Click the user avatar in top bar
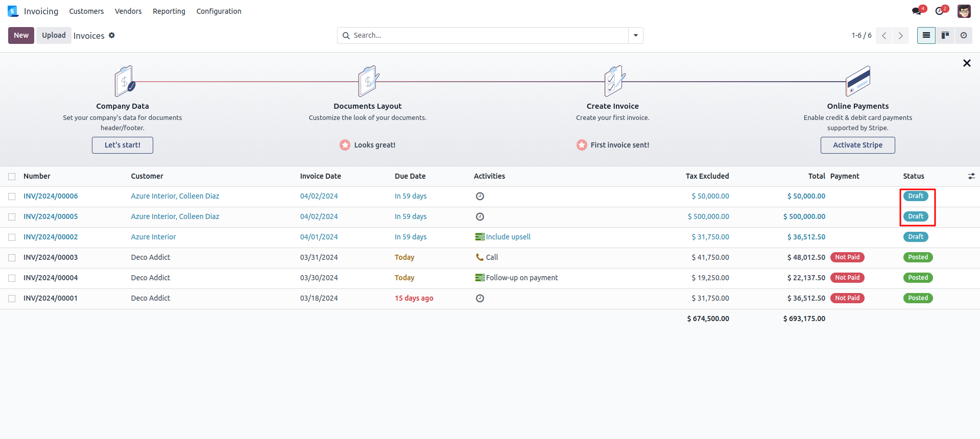980x439 pixels. point(964,11)
